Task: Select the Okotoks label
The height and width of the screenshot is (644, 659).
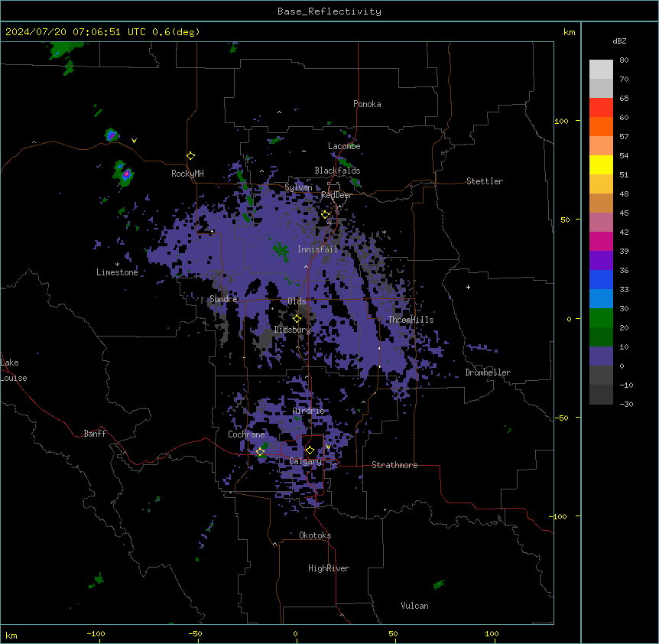Action: pos(315,535)
